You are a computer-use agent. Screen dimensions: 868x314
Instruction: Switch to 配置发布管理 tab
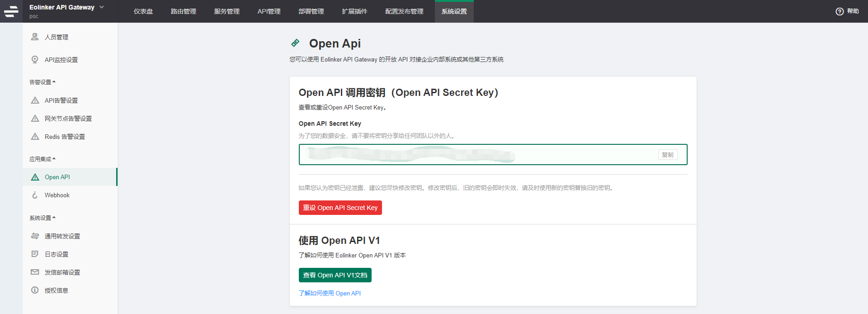coord(404,11)
